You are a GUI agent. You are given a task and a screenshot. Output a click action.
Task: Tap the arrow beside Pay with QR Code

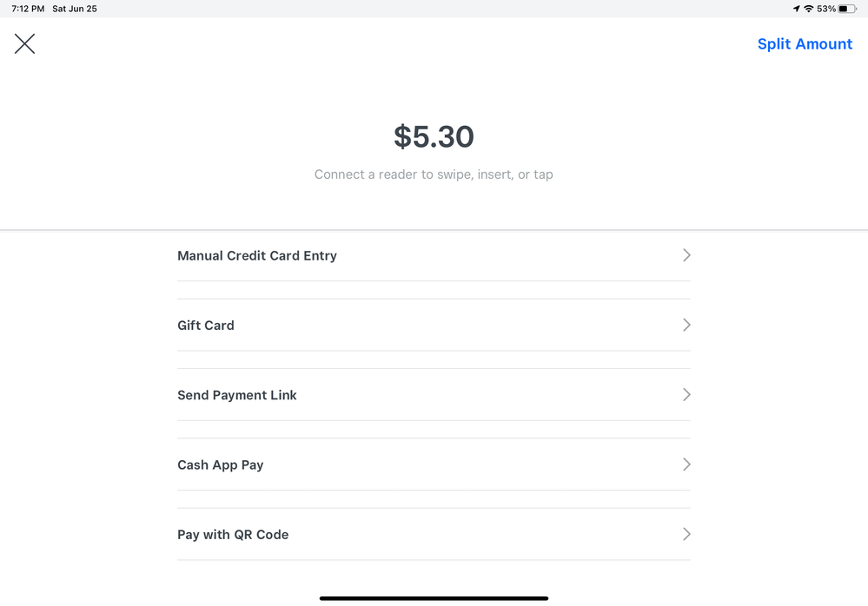686,534
